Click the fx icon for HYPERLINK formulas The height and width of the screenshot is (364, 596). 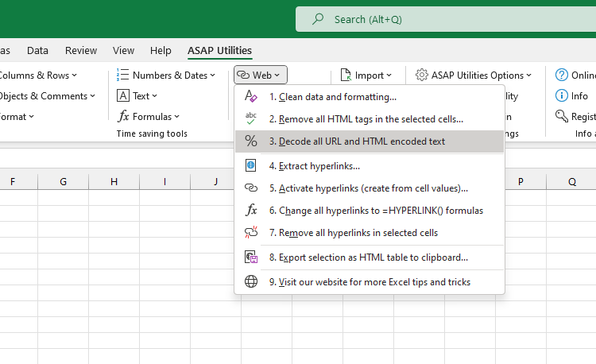click(251, 211)
